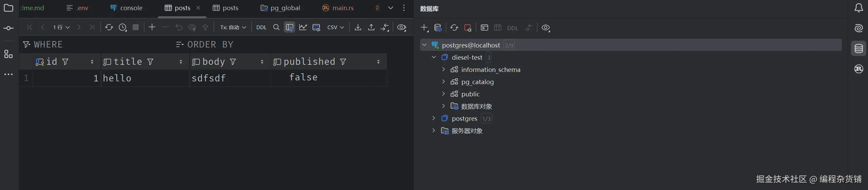Screen dimensions: 868x190
Task: Expand the postgres database node
Action: click(x=434, y=118)
